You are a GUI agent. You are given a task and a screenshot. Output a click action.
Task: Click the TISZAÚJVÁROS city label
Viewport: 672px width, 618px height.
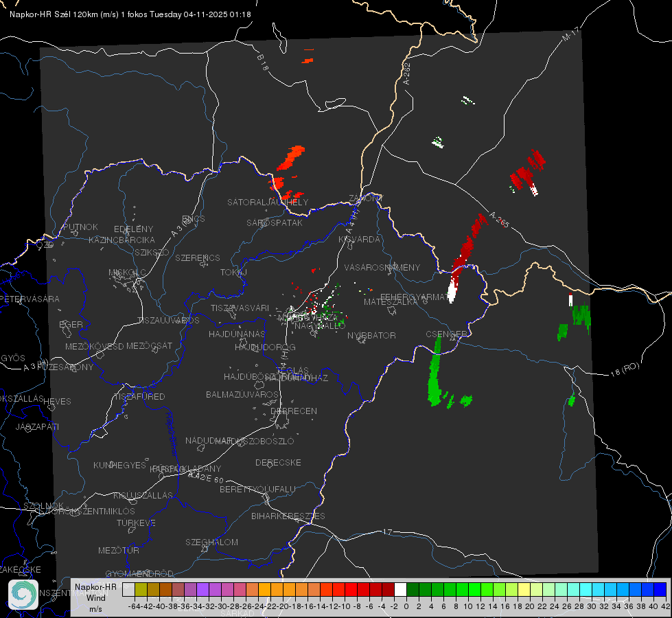168,321
